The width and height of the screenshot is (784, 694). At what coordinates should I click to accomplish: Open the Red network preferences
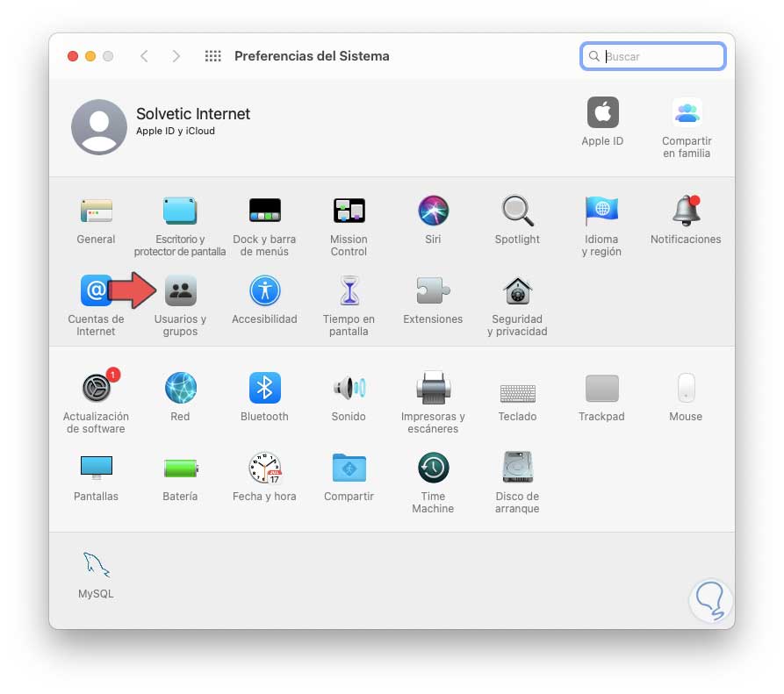click(x=181, y=388)
